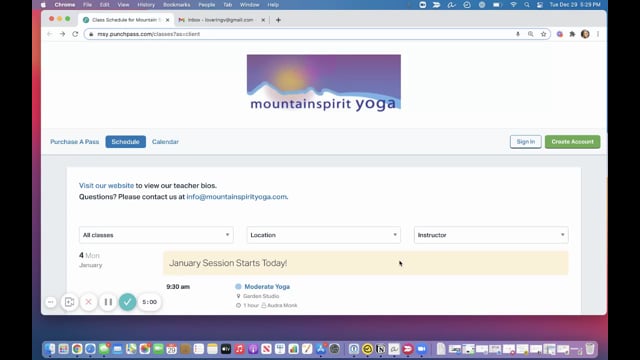Open the Help menu
Viewport: 640px width, 360px height.
[x=273, y=4]
